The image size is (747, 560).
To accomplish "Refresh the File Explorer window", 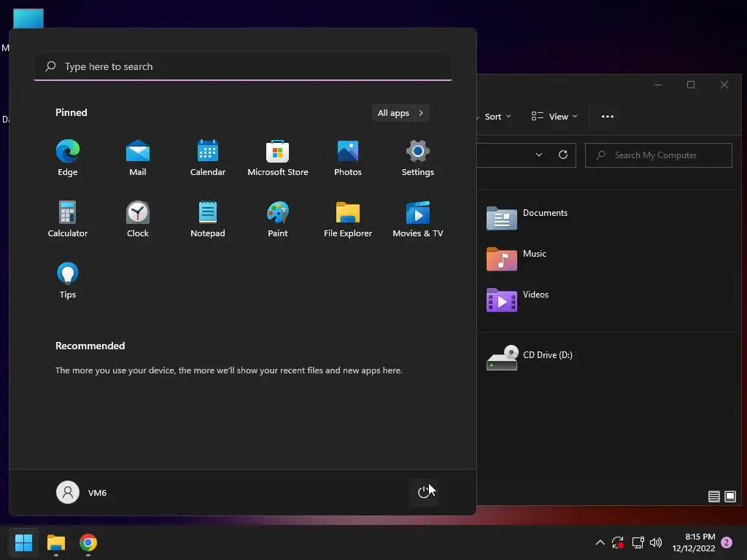I will [563, 155].
